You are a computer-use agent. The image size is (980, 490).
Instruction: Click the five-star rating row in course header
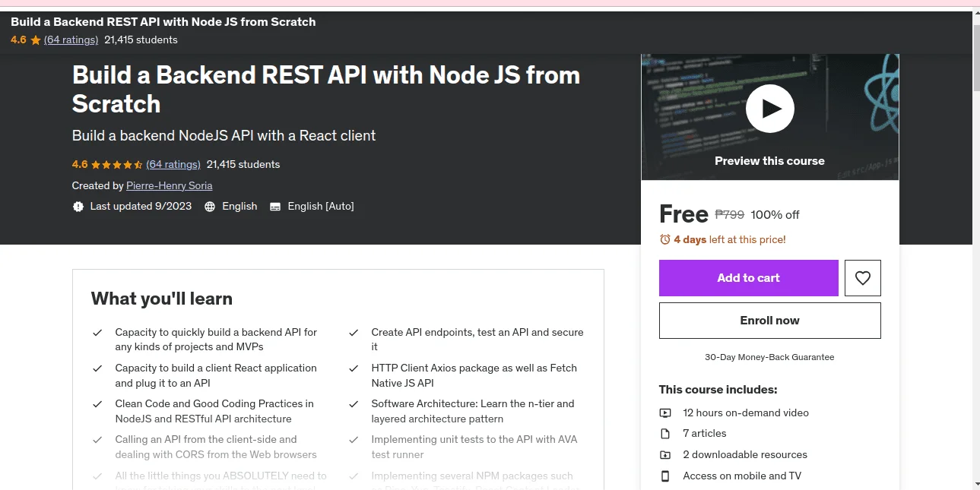pyautogui.click(x=117, y=164)
